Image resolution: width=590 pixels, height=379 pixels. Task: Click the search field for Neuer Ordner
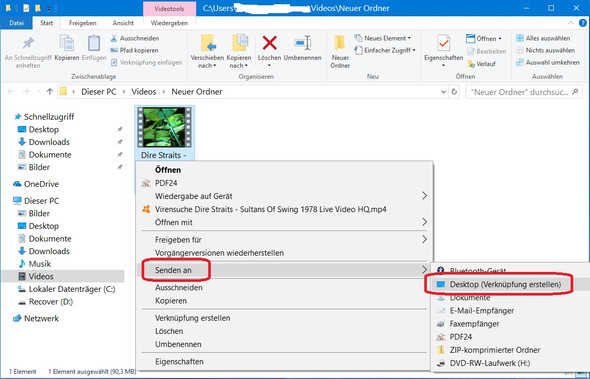(x=524, y=92)
